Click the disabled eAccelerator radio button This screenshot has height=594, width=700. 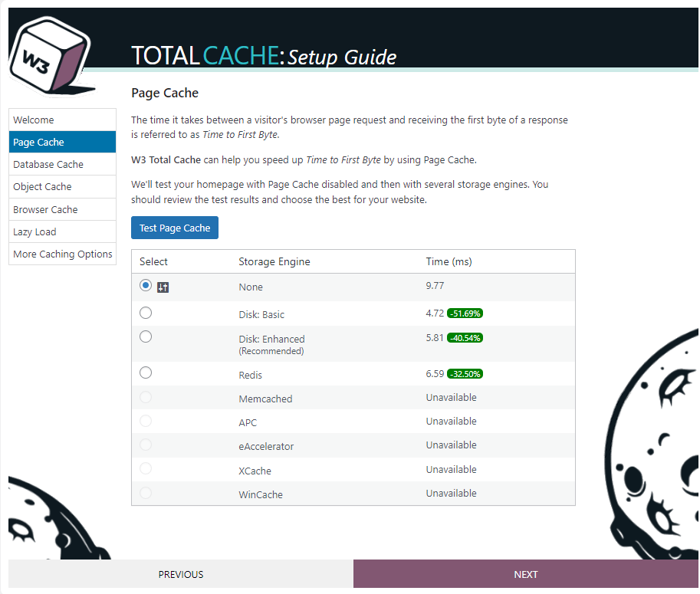(x=146, y=445)
